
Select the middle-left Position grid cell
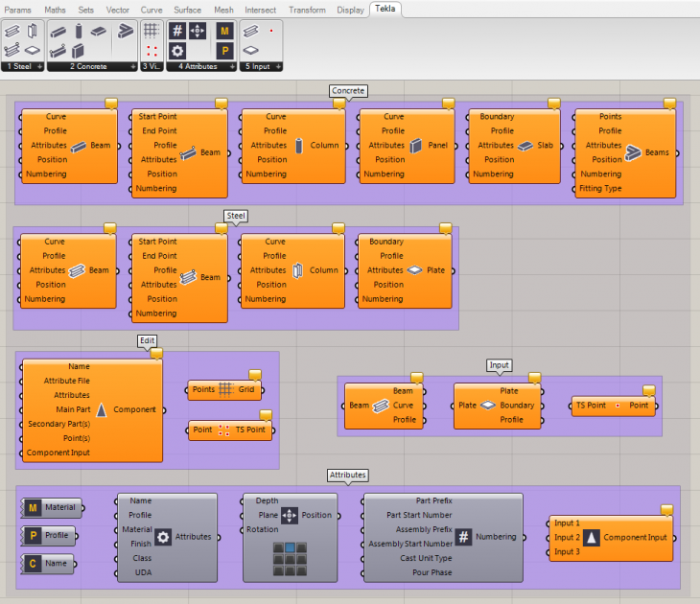pos(278,559)
